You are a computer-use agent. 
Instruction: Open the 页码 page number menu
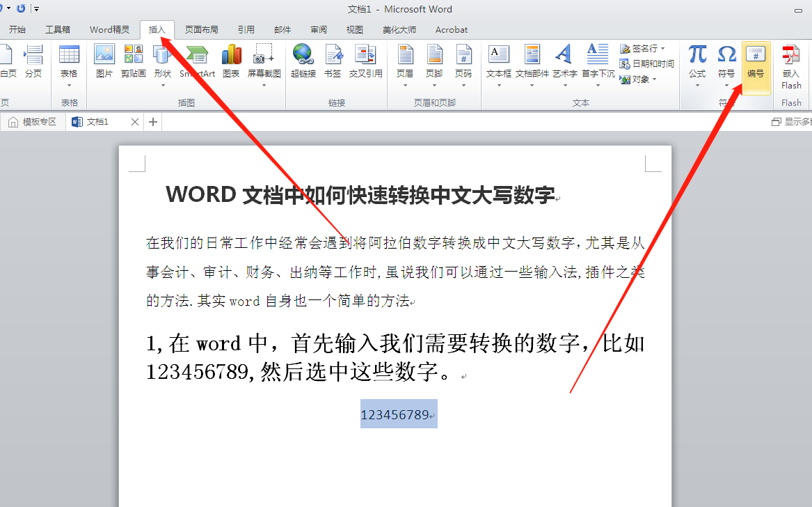[x=463, y=65]
